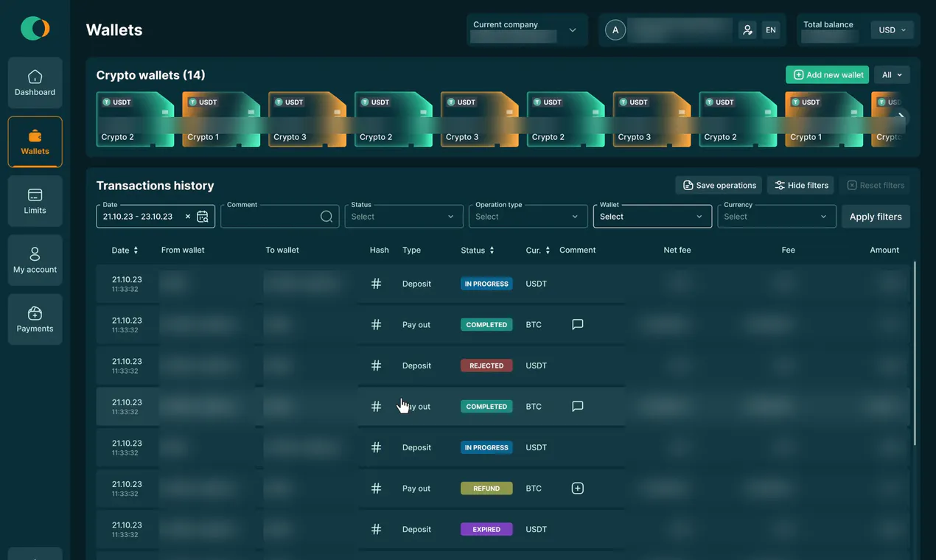Click Hide filters button

801,185
